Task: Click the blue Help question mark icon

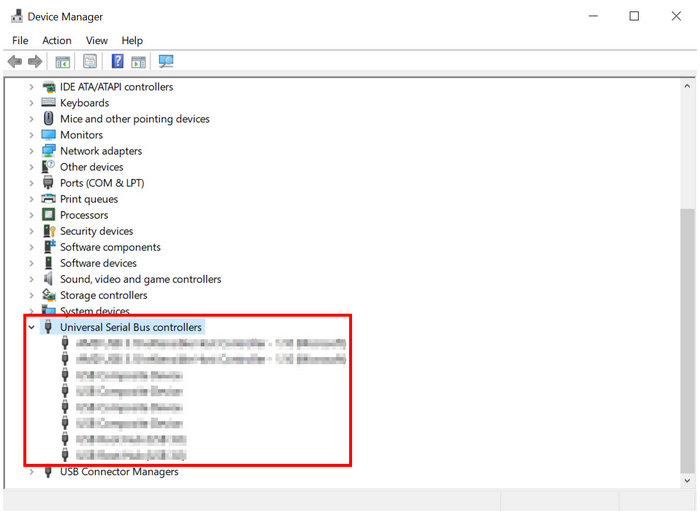Action: click(117, 62)
